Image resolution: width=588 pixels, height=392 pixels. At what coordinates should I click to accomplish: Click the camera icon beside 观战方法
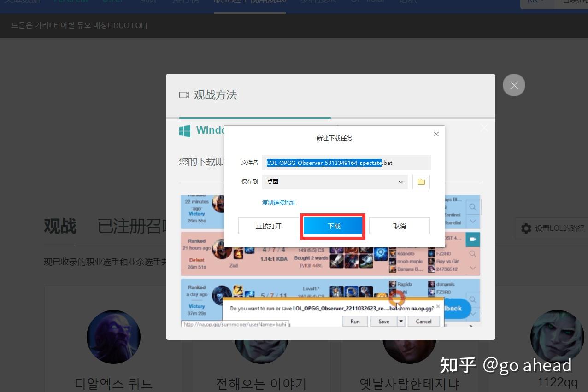tap(184, 95)
